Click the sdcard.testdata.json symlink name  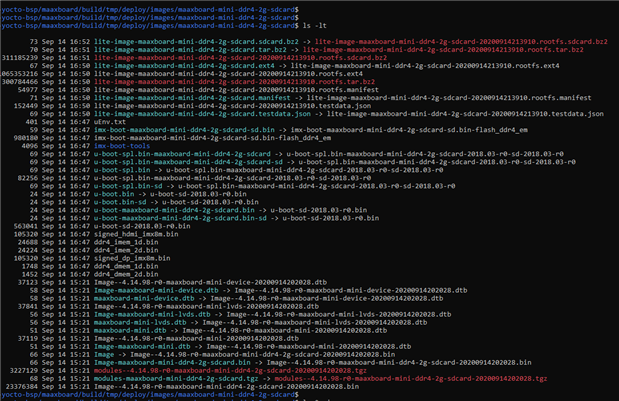coord(189,112)
